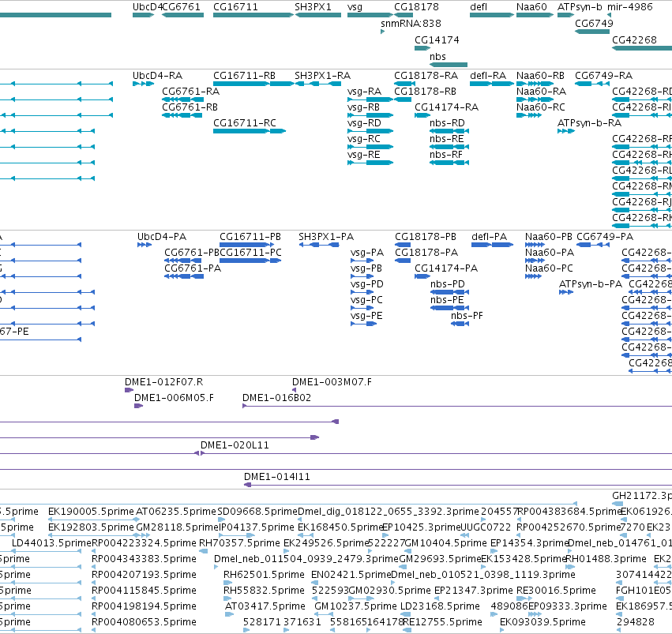Click the Naa60-PB protein feature

535,245
